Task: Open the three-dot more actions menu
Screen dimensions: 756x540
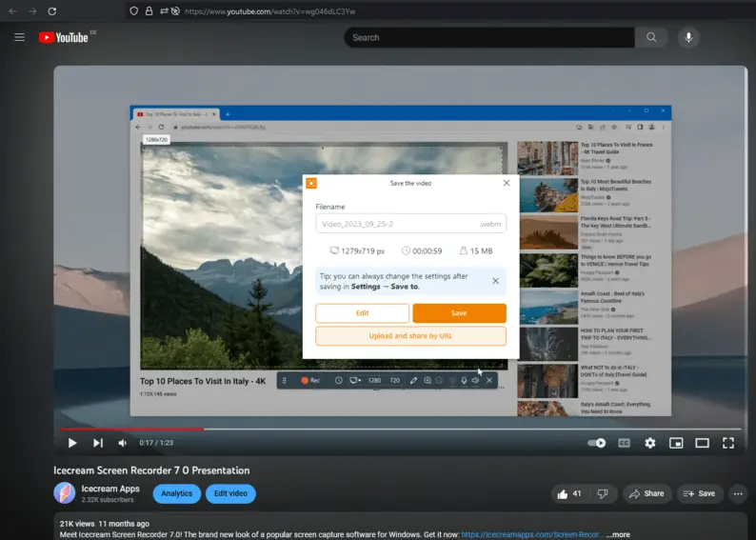Action: coord(738,493)
